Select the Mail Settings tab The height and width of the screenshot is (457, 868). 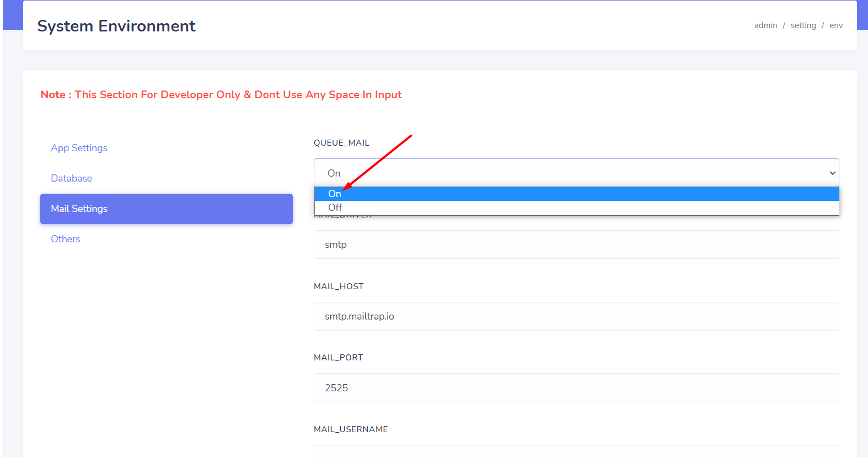166,209
